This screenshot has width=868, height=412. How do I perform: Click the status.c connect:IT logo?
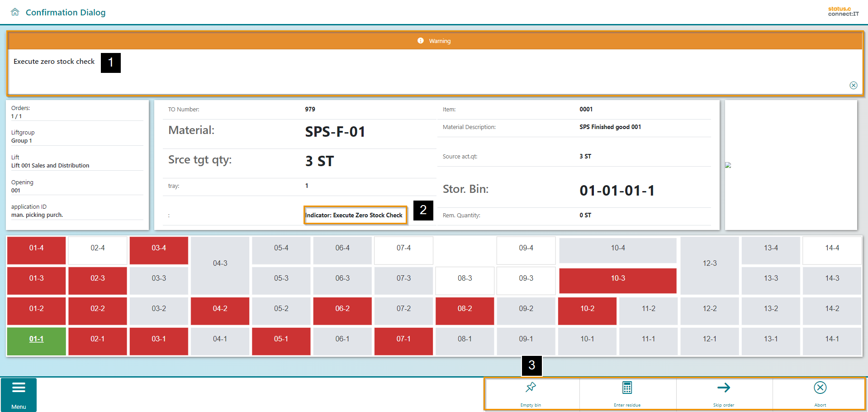843,11
